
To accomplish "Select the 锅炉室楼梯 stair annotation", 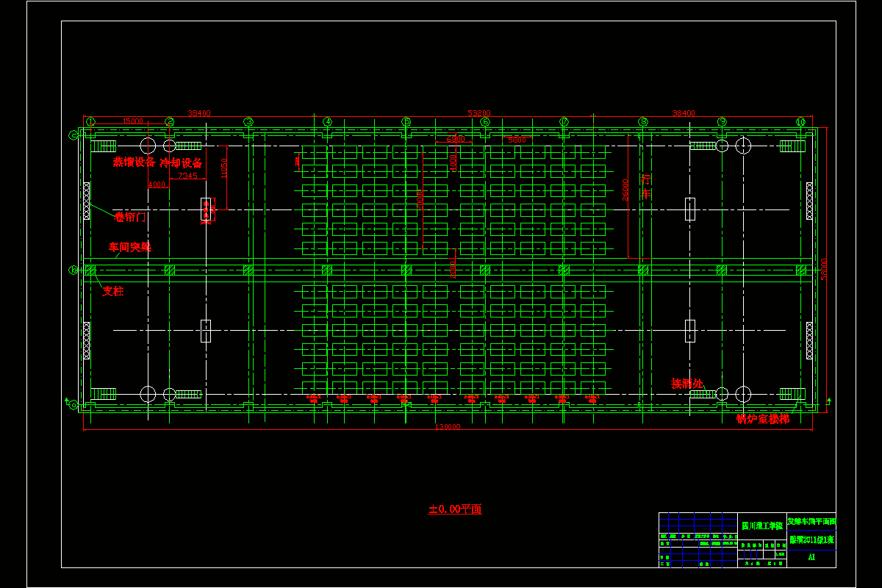I will [763, 418].
